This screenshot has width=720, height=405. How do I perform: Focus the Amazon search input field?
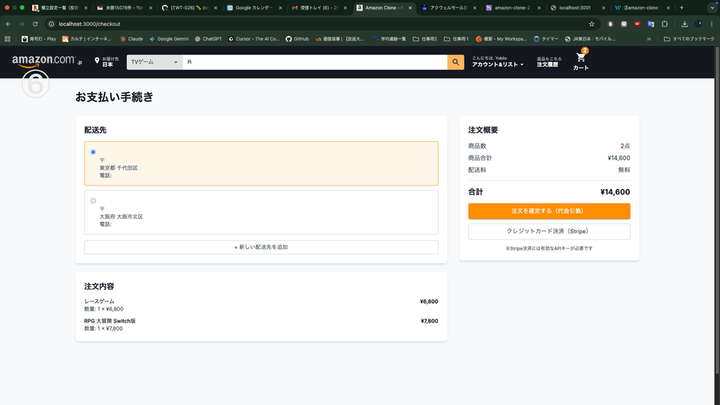(315, 62)
